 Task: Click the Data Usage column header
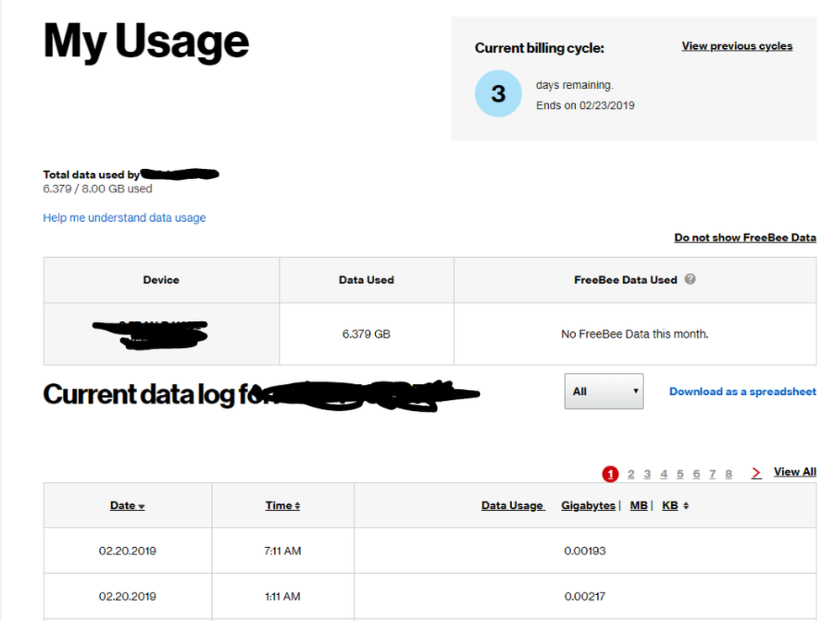pos(512,505)
